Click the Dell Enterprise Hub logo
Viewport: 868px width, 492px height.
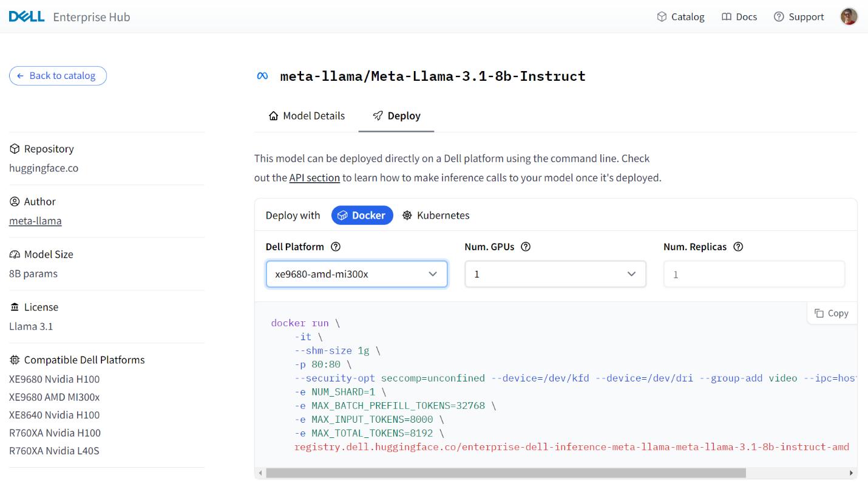(x=69, y=16)
